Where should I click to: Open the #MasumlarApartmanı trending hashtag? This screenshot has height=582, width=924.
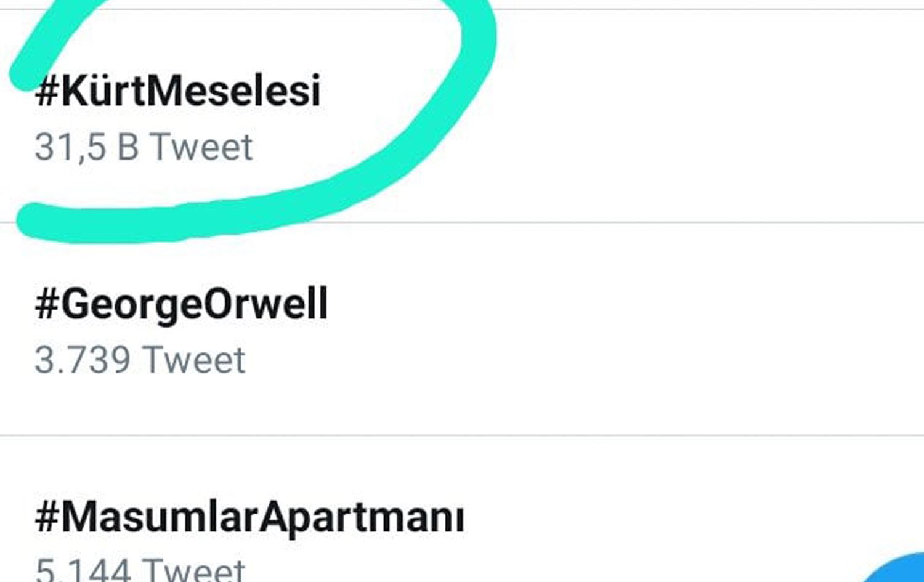click(x=250, y=517)
